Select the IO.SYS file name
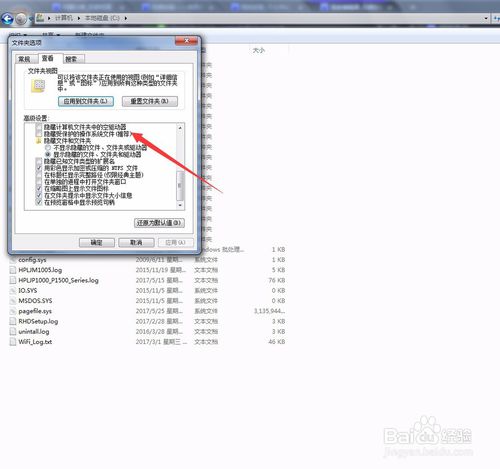 [x=28, y=291]
